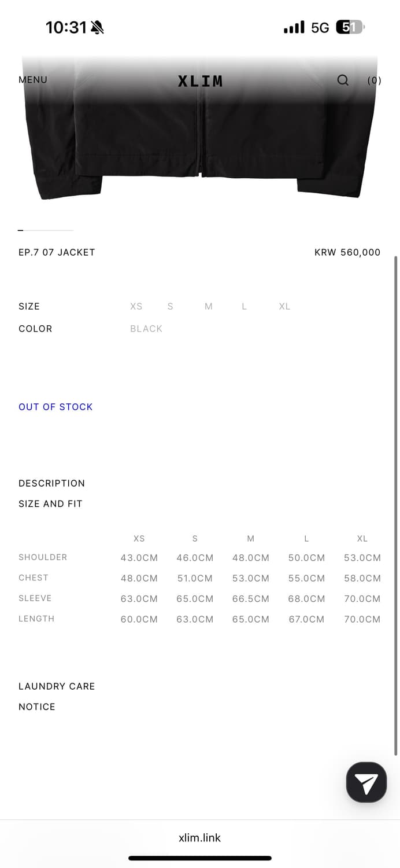
Task: Select size M option
Action: pyautogui.click(x=209, y=307)
